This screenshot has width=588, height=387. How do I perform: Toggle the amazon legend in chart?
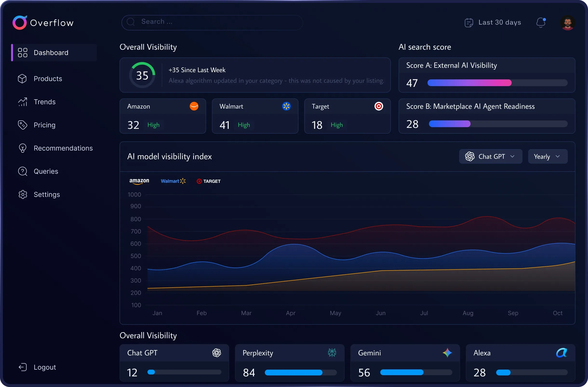[x=139, y=181]
